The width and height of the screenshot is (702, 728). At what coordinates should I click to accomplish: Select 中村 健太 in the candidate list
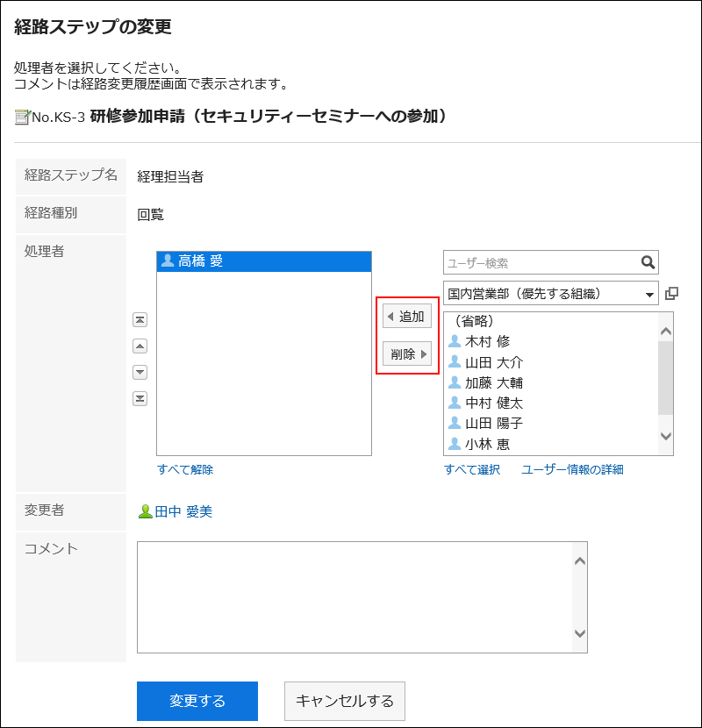coord(551,403)
